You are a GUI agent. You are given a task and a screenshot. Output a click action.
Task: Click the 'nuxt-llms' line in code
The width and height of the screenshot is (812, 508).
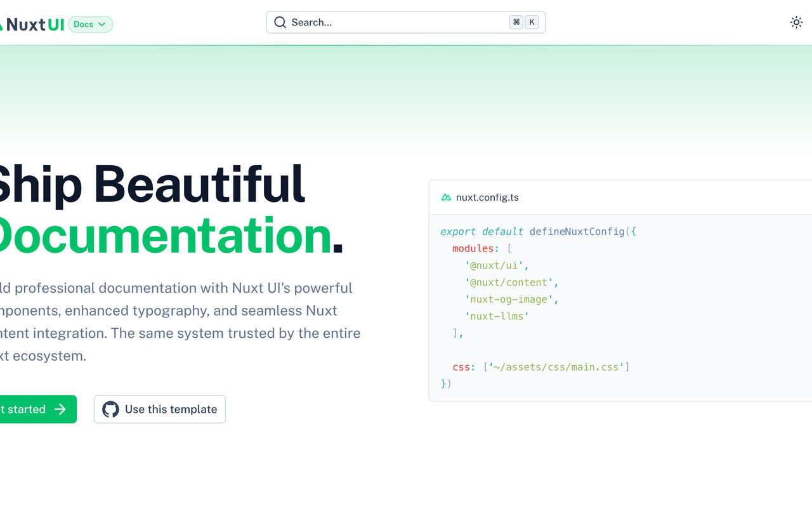(x=497, y=316)
